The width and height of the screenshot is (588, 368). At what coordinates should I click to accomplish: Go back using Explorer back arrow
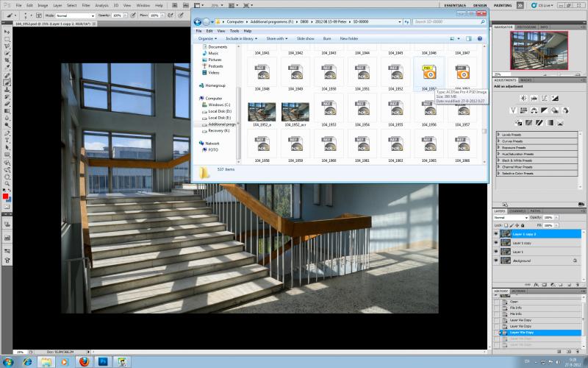pos(198,22)
